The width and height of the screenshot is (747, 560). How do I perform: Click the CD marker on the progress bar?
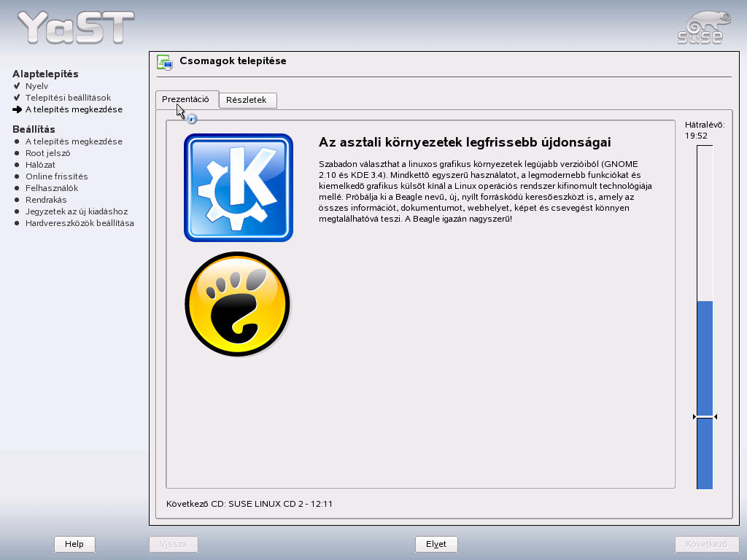705,416
